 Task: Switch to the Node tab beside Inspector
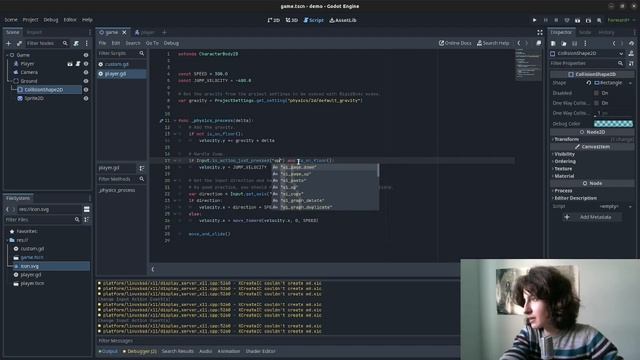click(585, 32)
